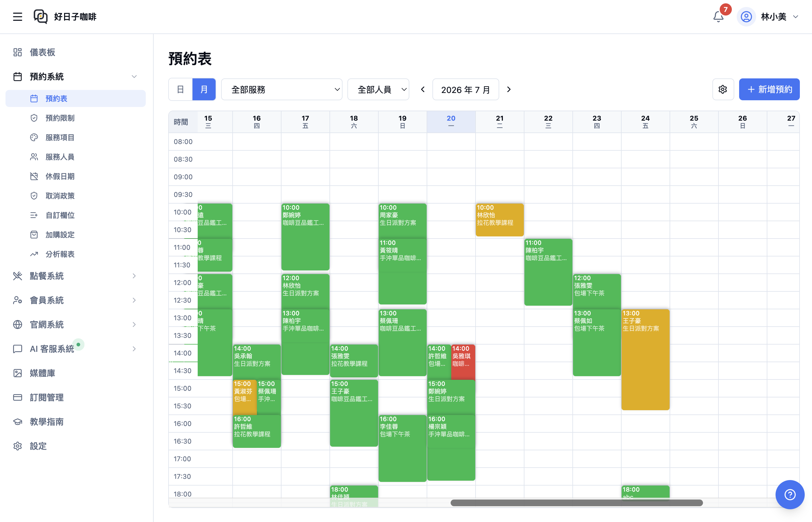Image resolution: width=812 pixels, height=522 pixels.
Task: Open 15:00 鄭婉婷 生日派對方案 appointment
Action: pos(451,397)
